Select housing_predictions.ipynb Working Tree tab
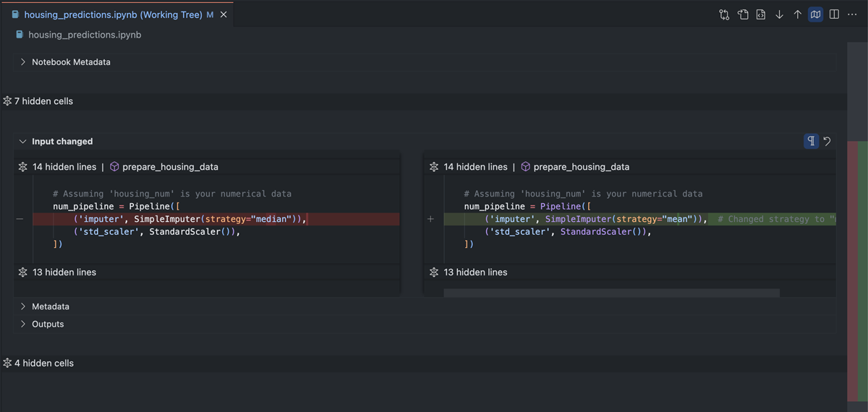868x412 pixels. 112,14
